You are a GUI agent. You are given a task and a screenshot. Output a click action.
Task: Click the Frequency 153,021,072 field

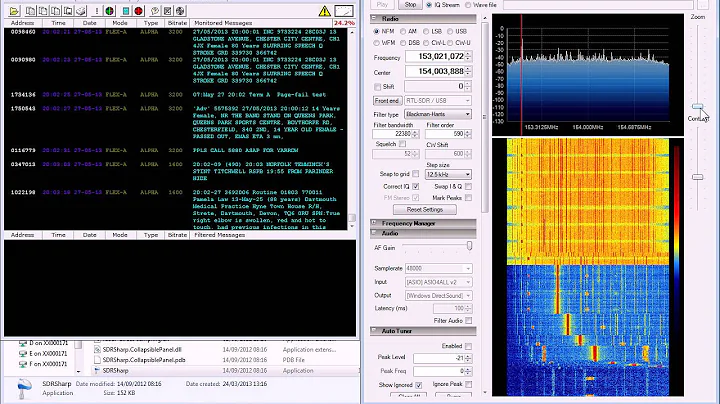click(438, 56)
